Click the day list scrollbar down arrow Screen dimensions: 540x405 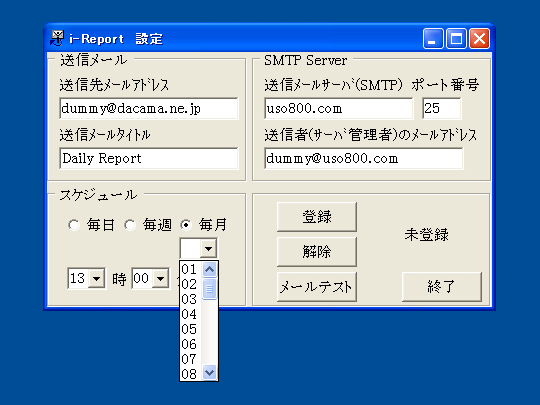209,372
